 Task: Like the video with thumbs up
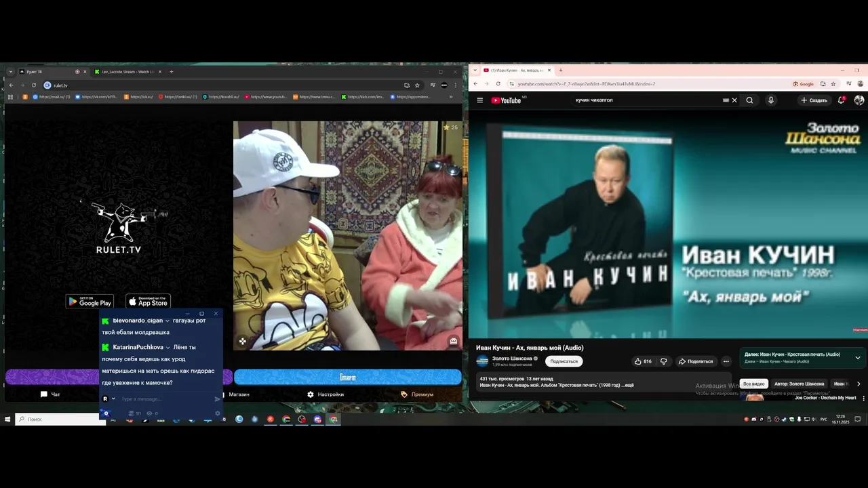click(x=642, y=361)
